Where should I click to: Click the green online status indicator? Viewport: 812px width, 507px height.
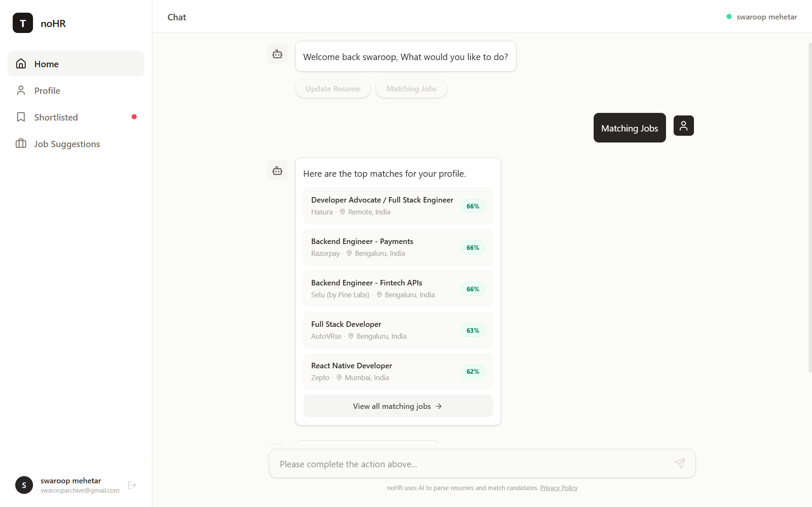(x=729, y=16)
